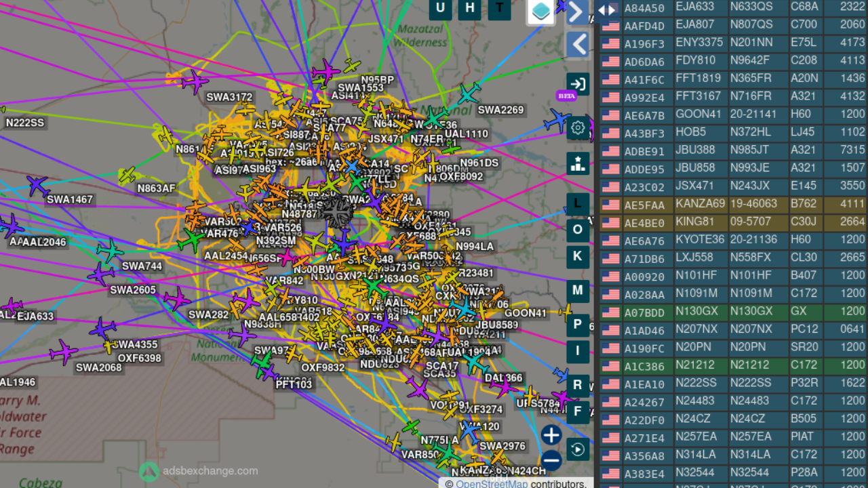Click hex code A190FC in the table
Viewport: 868px width, 488px height.
click(x=644, y=348)
